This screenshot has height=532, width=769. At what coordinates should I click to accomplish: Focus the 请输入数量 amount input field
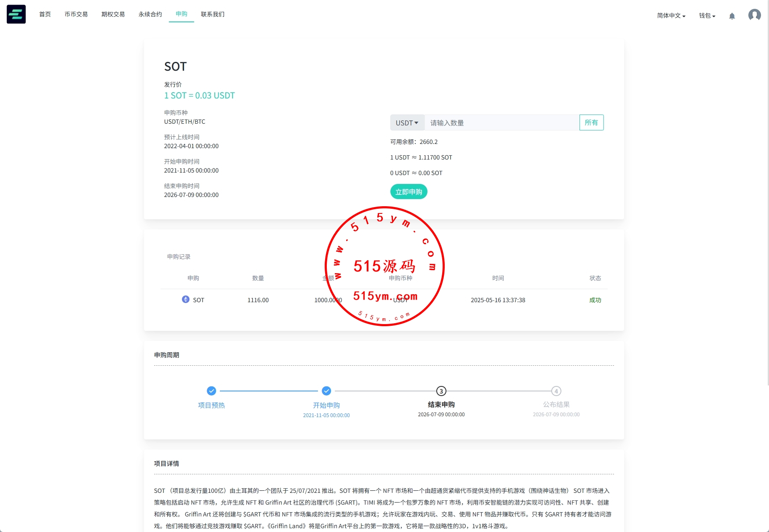pos(501,123)
